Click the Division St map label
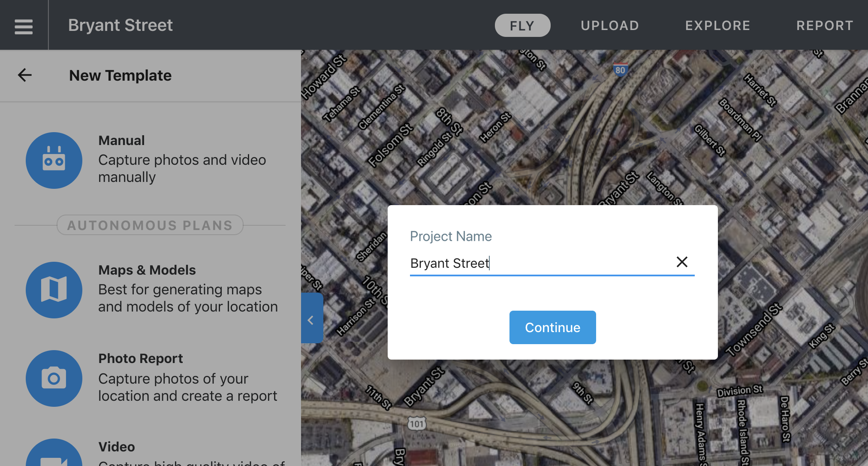This screenshot has height=466, width=868. point(740,391)
